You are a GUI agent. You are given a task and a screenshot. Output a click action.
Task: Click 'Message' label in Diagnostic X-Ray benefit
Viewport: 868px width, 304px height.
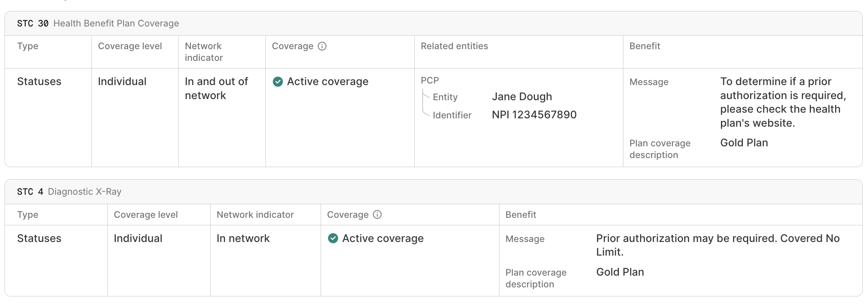point(525,239)
